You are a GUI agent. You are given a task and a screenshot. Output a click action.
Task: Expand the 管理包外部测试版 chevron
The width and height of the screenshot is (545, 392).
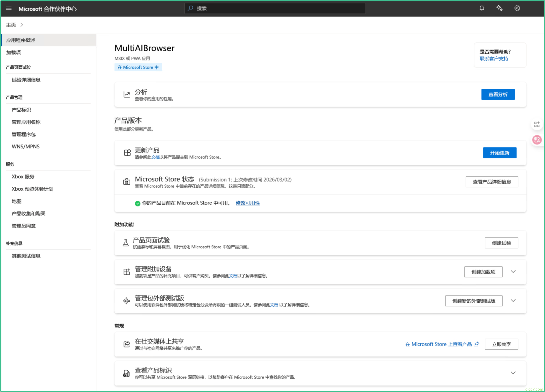(513, 301)
